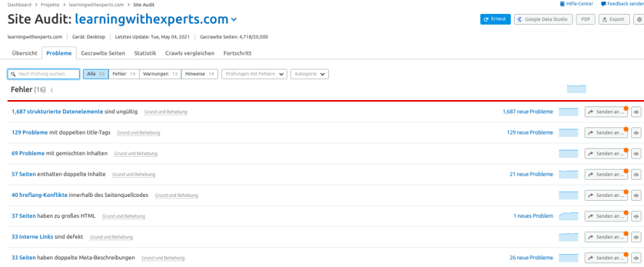Hide the strukturierte Datenelemente check via eye icon
This screenshot has width=644, height=267.
click(636, 112)
